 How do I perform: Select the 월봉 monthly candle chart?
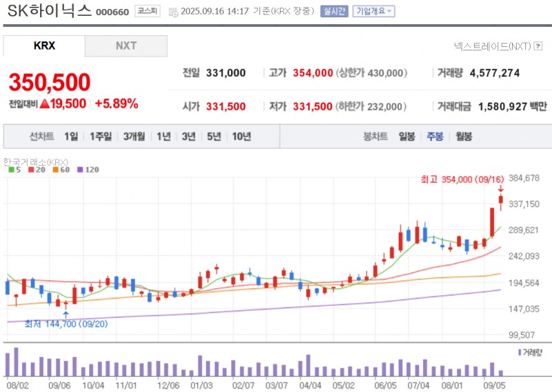pos(464,137)
